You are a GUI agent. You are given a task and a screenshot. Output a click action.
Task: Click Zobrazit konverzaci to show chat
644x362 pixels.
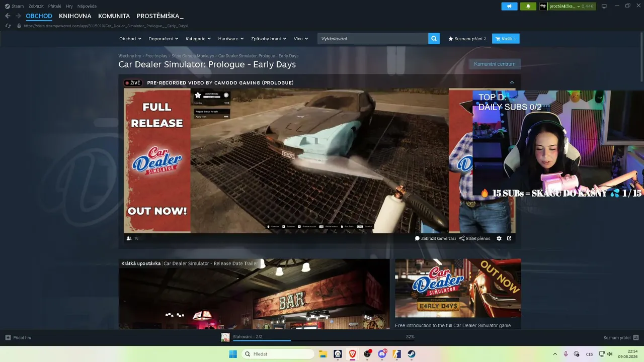pos(435,238)
